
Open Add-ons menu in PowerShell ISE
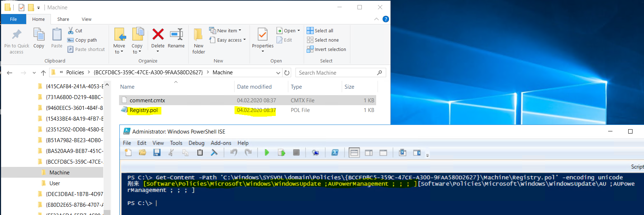tap(221, 143)
